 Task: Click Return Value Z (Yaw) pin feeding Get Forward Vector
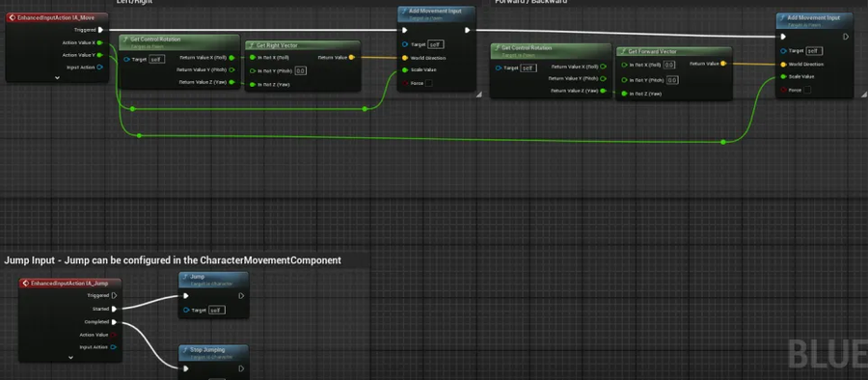(x=603, y=91)
